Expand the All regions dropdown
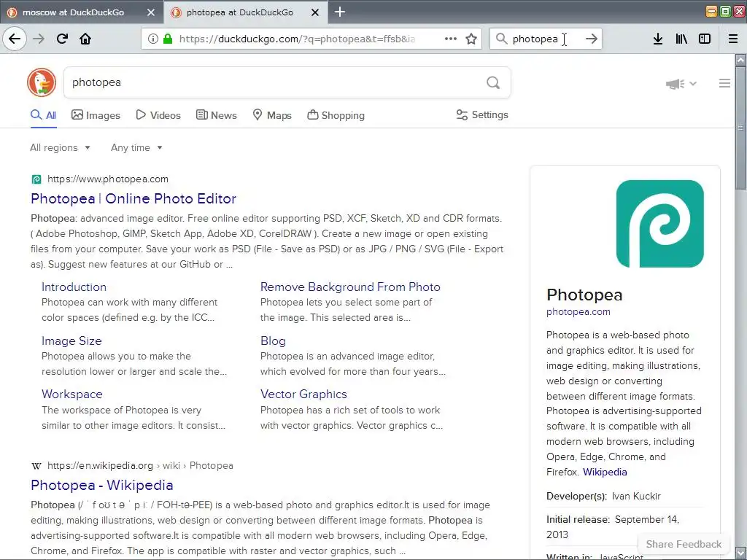Screen dimensions: 747x560 (60, 147)
